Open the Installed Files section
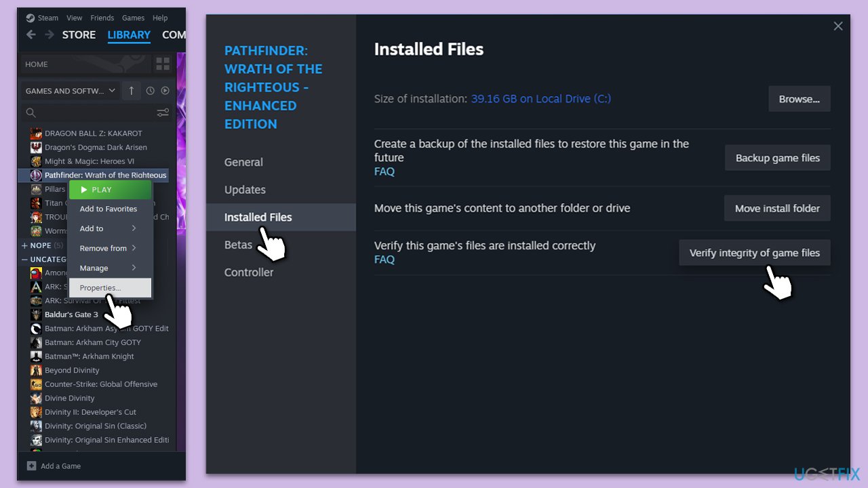This screenshot has width=868, height=488. (281, 217)
